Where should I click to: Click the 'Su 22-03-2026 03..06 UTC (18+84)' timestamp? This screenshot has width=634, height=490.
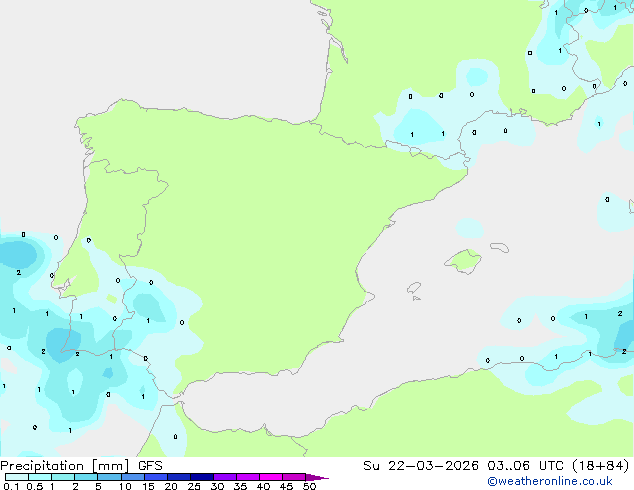tap(496, 465)
